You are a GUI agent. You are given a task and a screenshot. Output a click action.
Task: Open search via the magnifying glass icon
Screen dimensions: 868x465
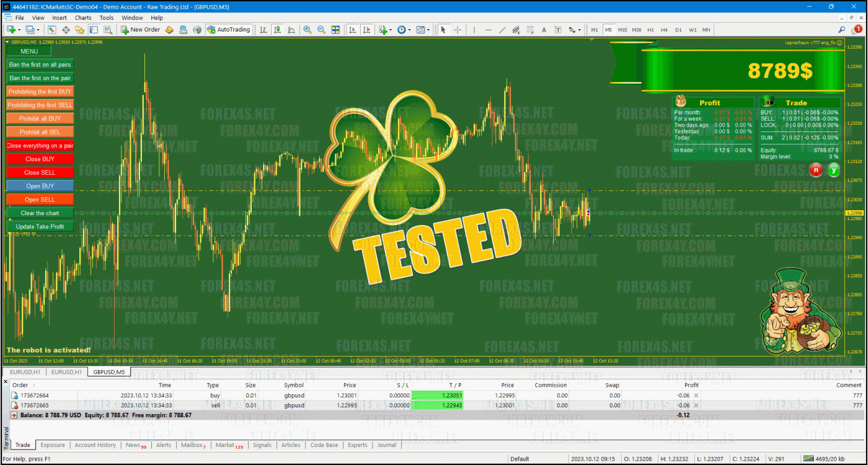(x=842, y=30)
